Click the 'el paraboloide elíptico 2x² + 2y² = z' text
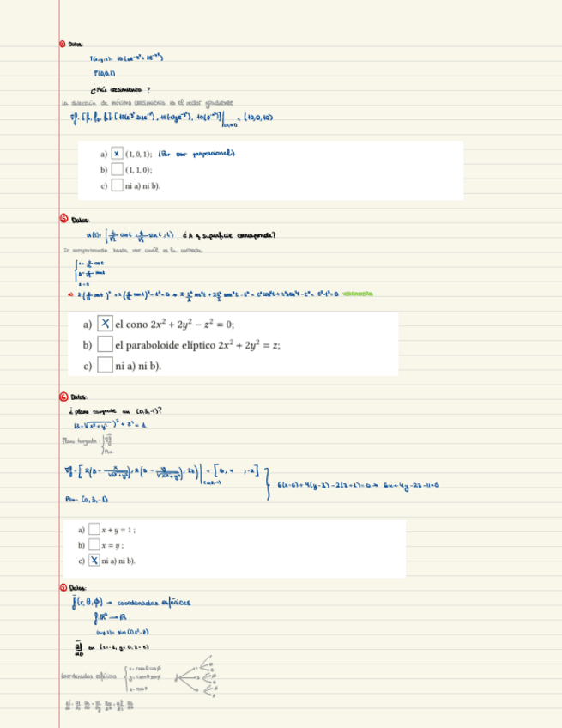Image resolution: width=562 pixels, height=728 pixels. coord(197,344)
